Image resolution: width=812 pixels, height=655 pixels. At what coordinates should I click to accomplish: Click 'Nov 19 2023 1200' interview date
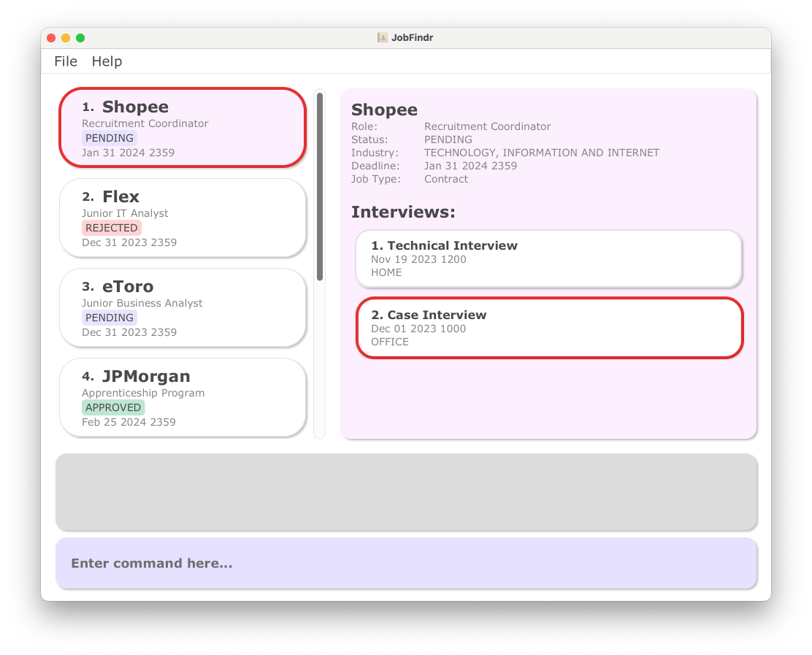pos(418,259)
